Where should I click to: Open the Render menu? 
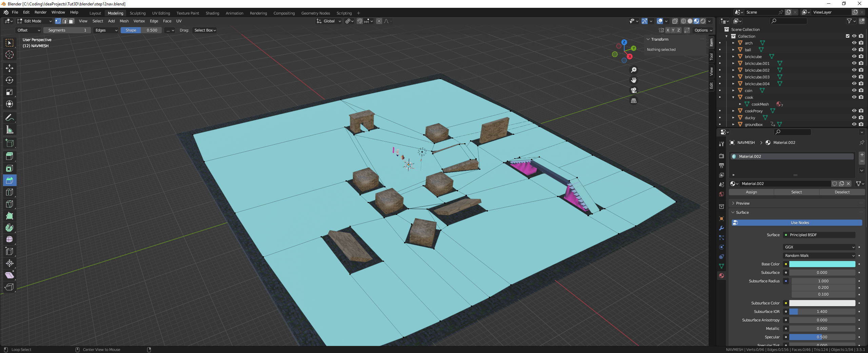(40, 12)
